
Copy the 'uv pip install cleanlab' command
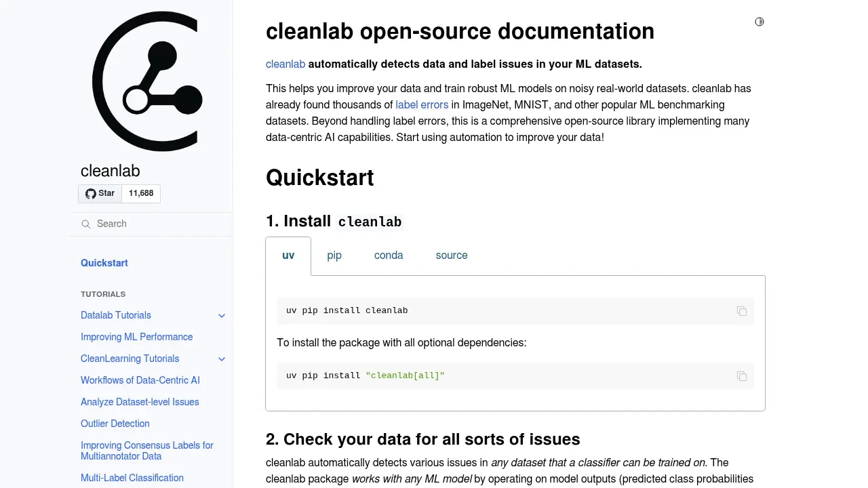(x=742, y=311)
